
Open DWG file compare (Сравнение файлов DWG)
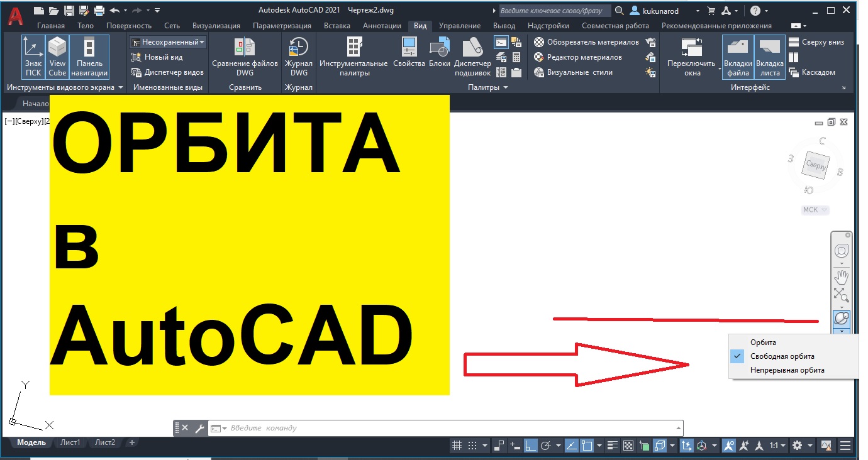pos(245,57)
